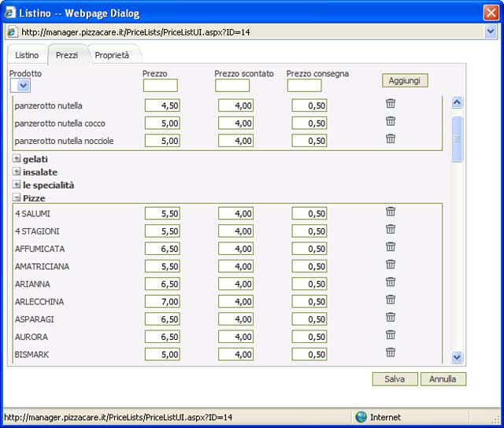
Task: Focus the new Prezzo scontato input
Action: pos(232,86)
